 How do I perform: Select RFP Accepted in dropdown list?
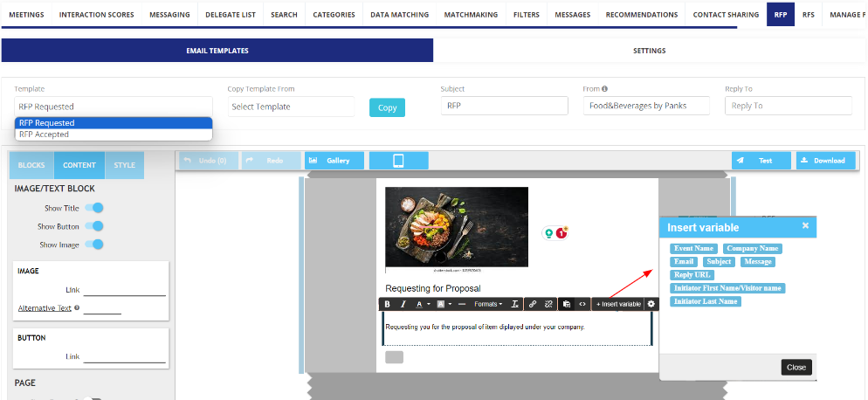point(114,134)
